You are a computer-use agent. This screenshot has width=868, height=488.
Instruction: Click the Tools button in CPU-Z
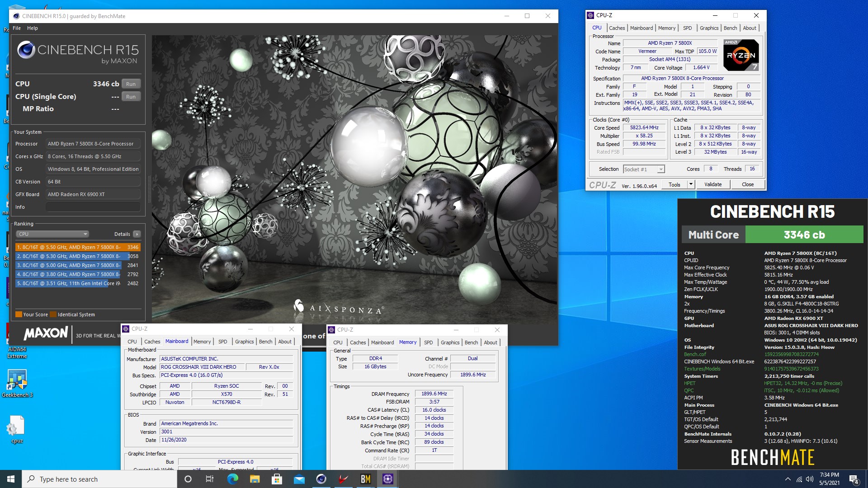point(675,184)
